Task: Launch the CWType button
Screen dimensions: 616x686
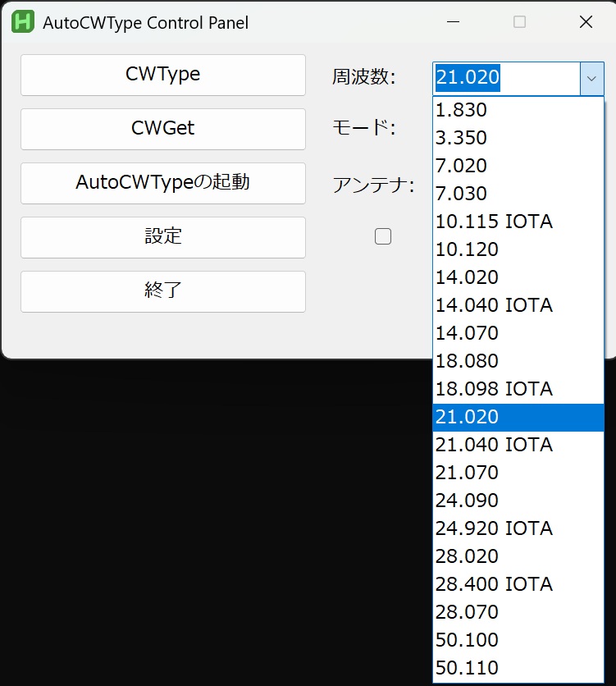Action: coord(163,75)
